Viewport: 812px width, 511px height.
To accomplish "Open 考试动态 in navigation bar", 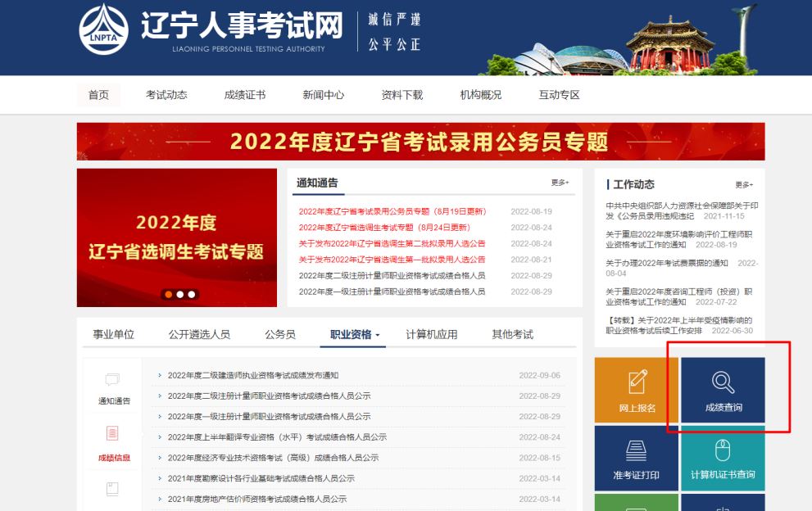I will tap(166, 95).
